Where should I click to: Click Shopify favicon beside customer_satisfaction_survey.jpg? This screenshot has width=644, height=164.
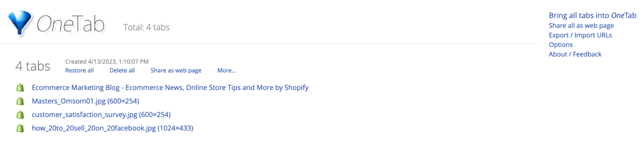click(x=20, y=115)
